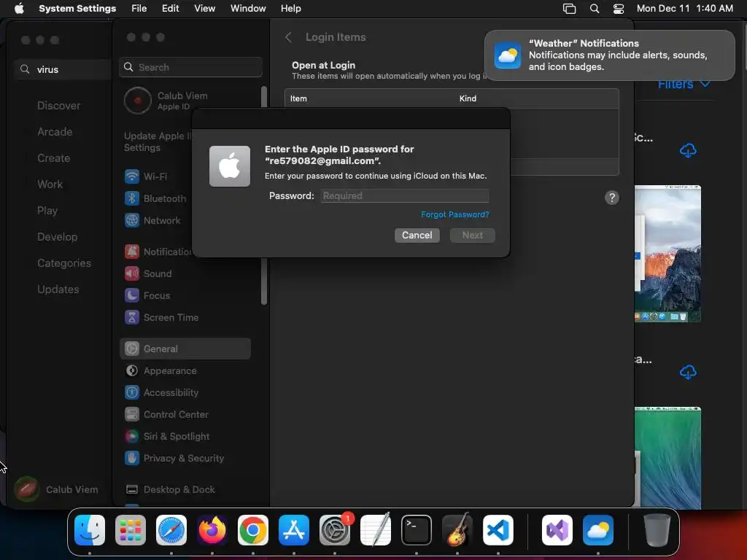Open TextEdit from the Dock

tap(376, 530)
